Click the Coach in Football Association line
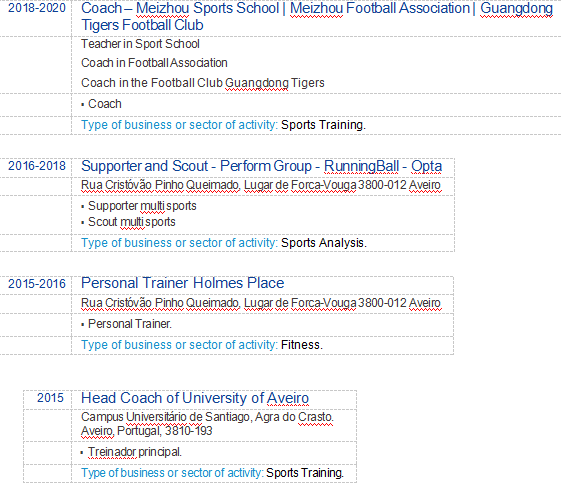562x490 pixels. tap(154, 63)
